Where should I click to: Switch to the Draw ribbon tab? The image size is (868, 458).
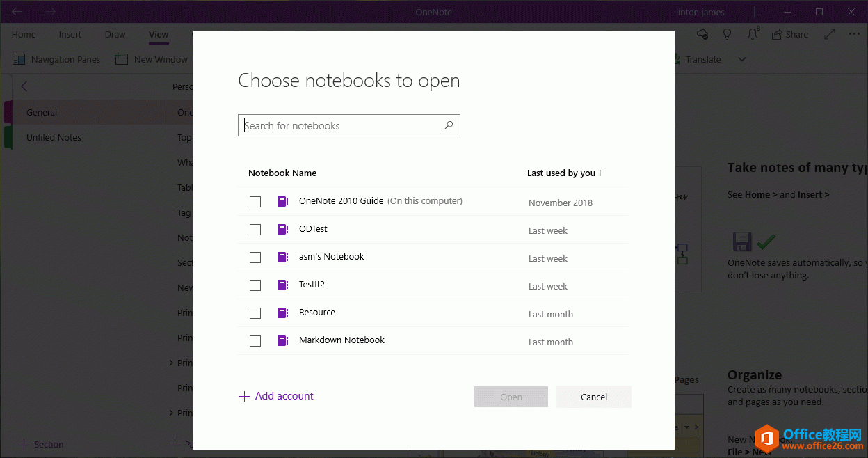(115, 34)
